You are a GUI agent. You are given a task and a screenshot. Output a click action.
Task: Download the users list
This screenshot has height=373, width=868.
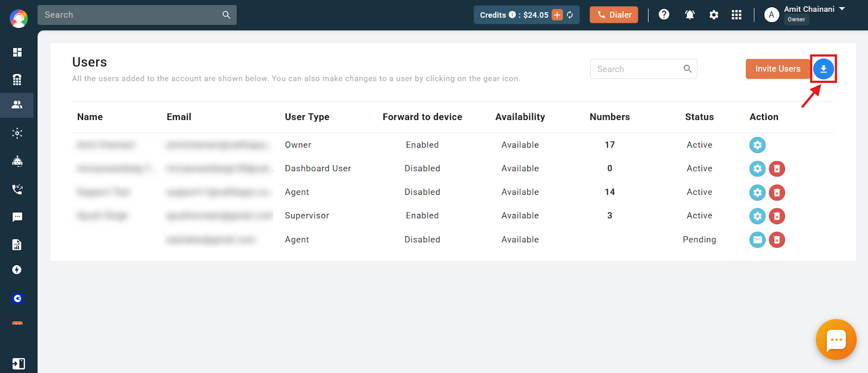[824, 69]
